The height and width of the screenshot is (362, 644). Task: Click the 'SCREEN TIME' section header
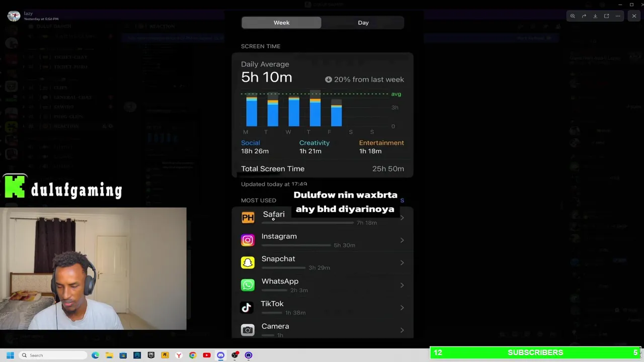click(x=261, y=46)
